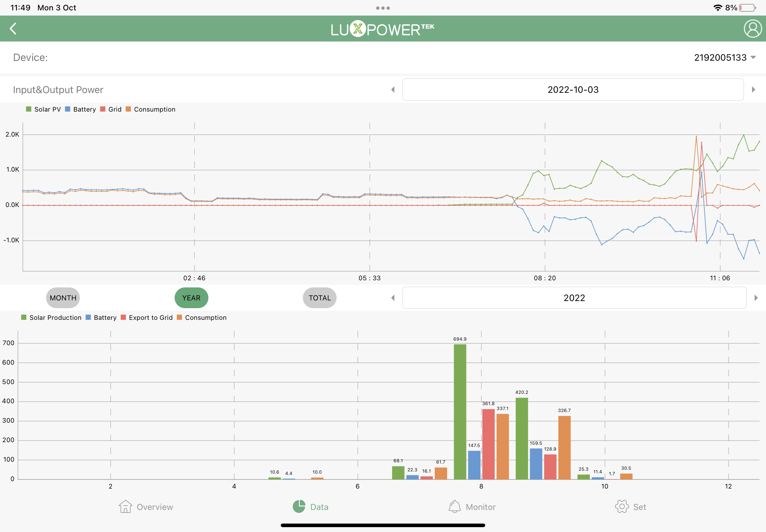Click the Consumption legend color swatch

[x=128, y=109]
